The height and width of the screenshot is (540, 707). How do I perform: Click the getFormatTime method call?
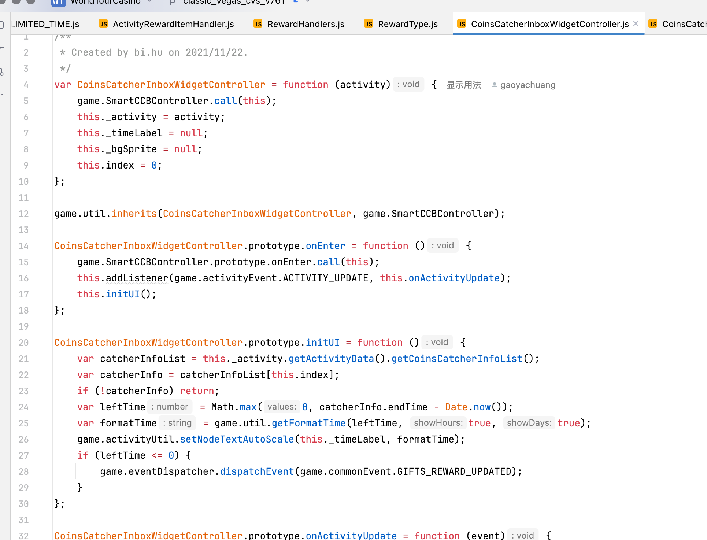301,423
